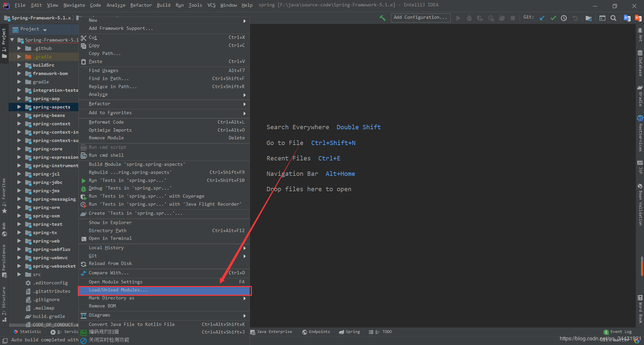Select Reformat Code in context menu
Image resolution: width=644 pixels, height=345 pixels.
164,122
